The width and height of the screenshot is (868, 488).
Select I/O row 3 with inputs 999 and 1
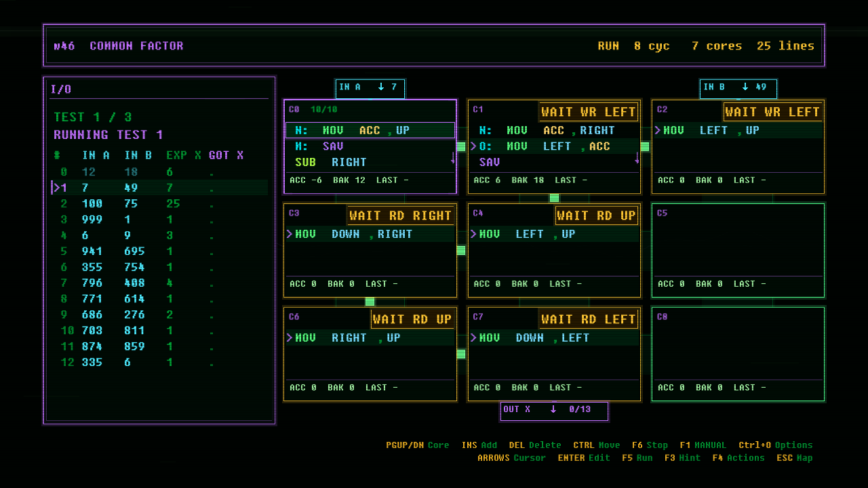tap(160, 220)
